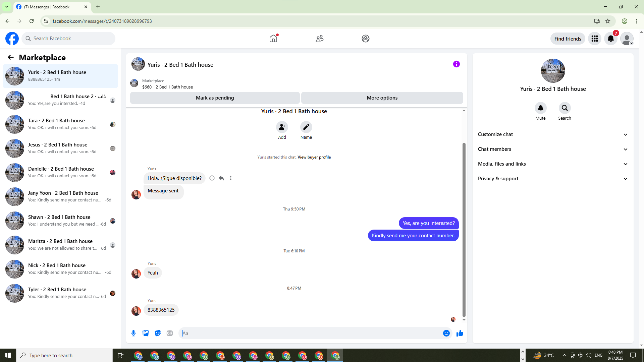Open more options for Hola message
Image resolution: width=644 pixels, height=362 pixels.
point(231,178)
